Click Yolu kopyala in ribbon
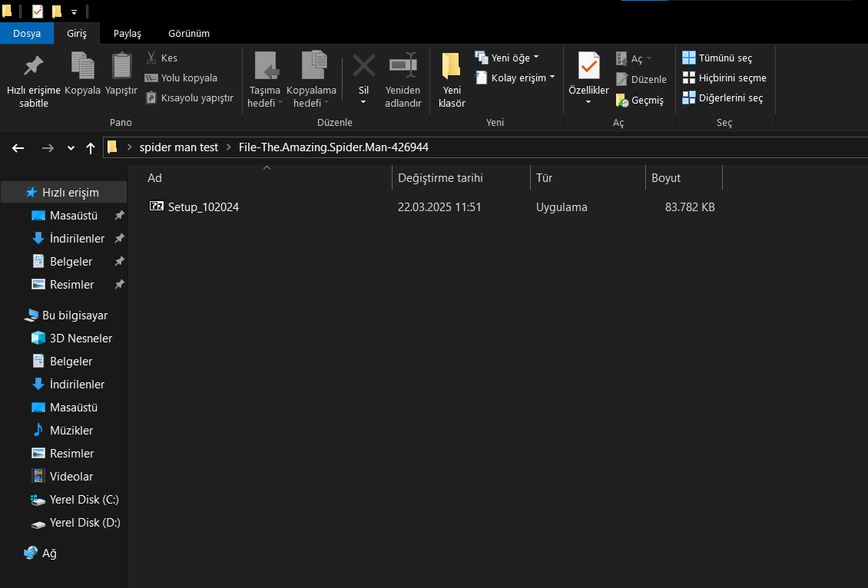868x588 pixels. (x=181, y=78)
